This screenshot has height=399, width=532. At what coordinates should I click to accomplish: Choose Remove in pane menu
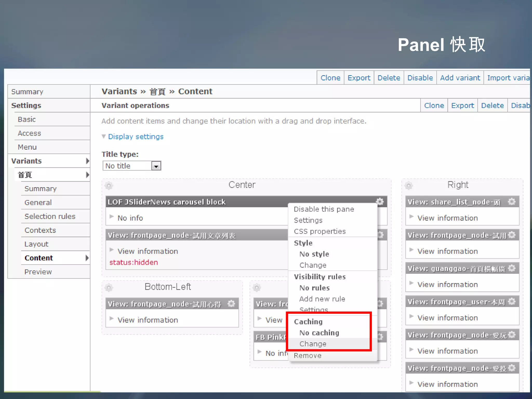(x=308, y=356)
